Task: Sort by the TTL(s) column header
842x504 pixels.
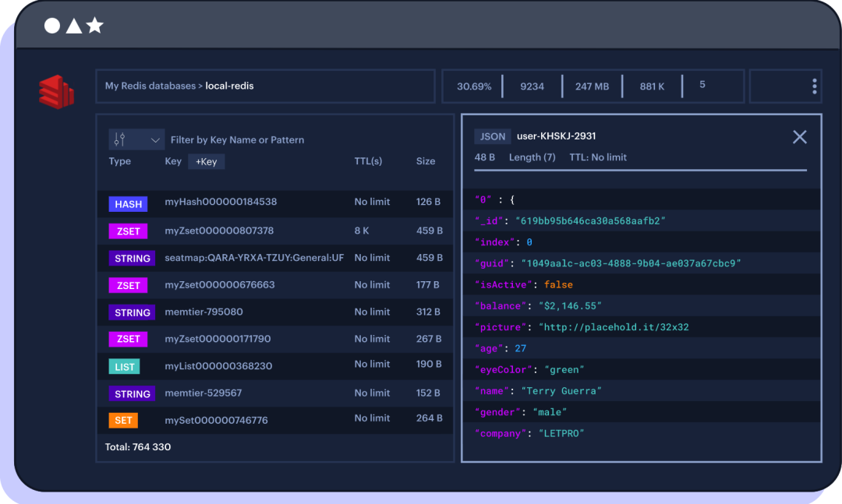Action: 368,161
